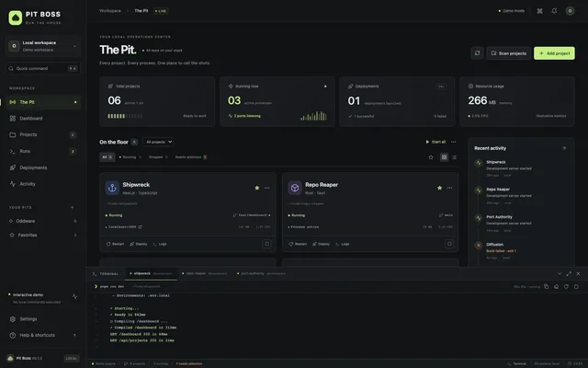Open Runs in sidebar
This screenshot has width=588, height=368.
tap(43, 151)
